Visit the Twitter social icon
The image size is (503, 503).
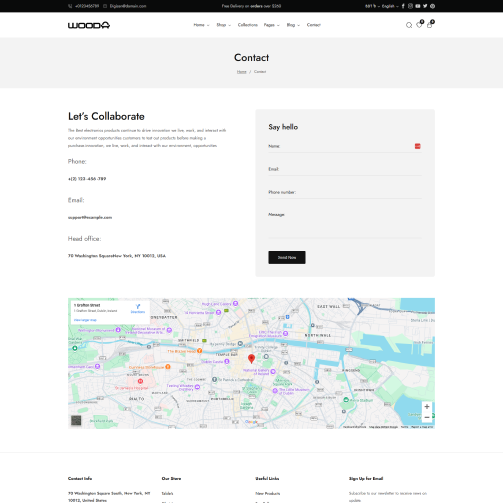(x=425, y=6)
